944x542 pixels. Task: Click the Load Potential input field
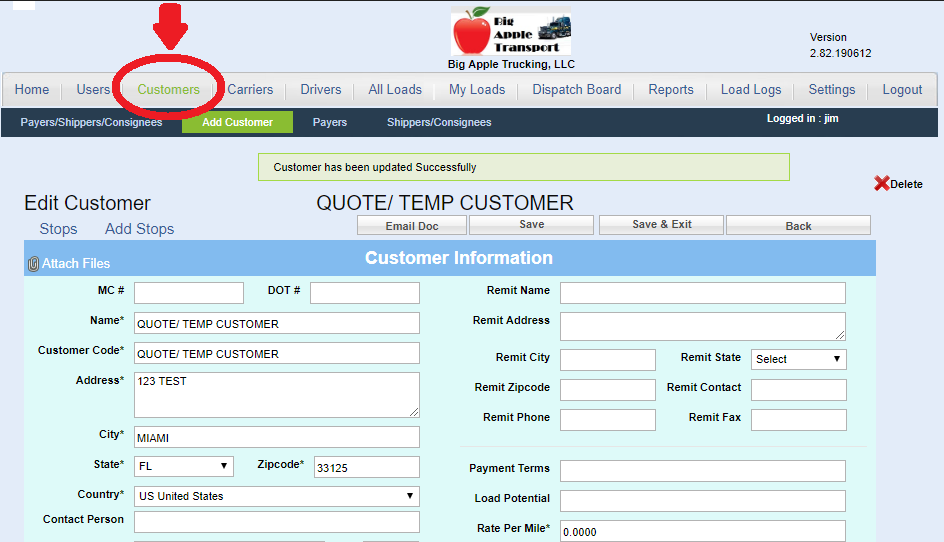[703, 501]
